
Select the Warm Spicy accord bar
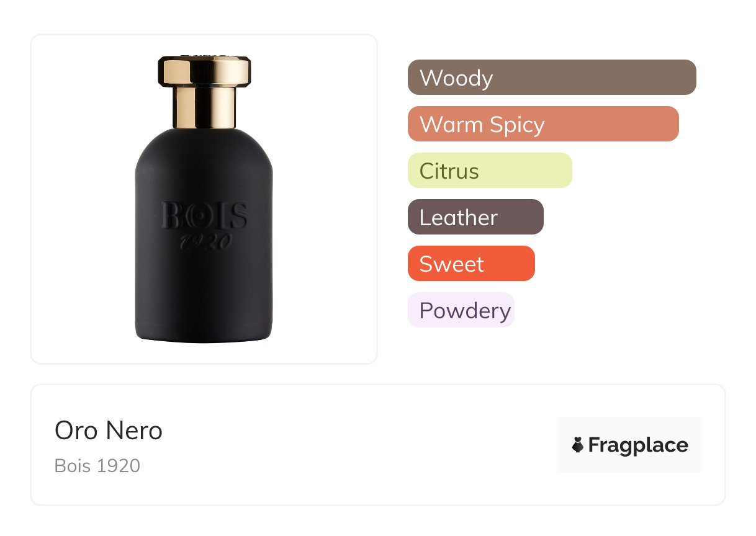pyautogui.click(x=542, y=124)
